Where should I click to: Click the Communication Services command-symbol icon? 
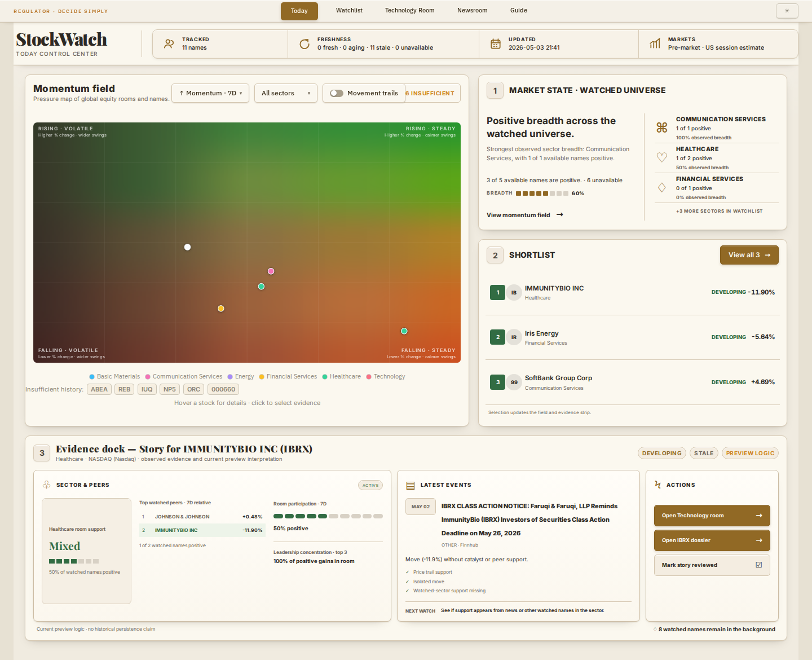click(662, 127)
